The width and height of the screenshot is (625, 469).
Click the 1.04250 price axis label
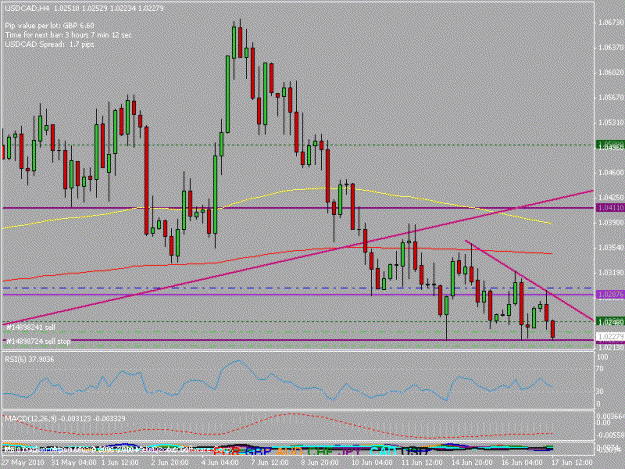tap(611, 197)
